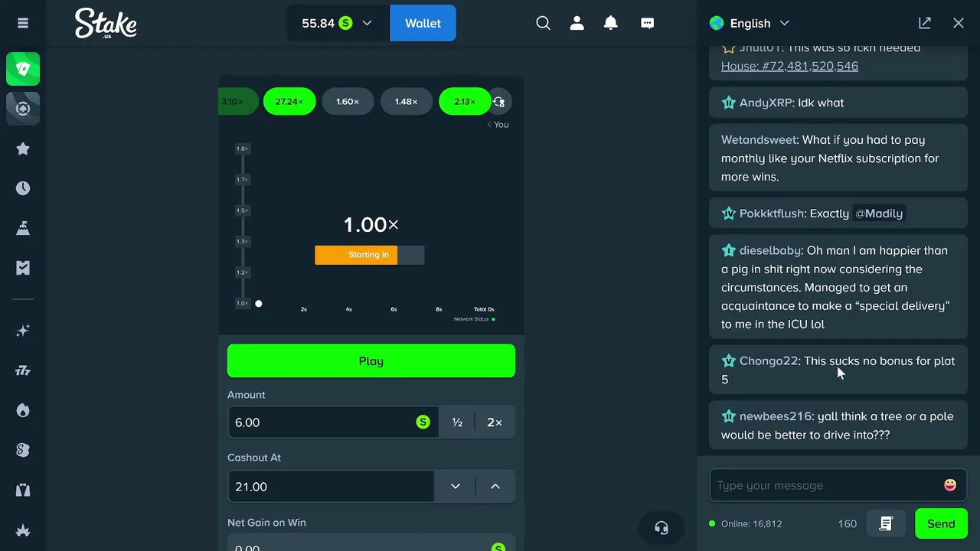Open the user profile icon
This screenshot has height=551, width=980.
[x=577, y=23]
